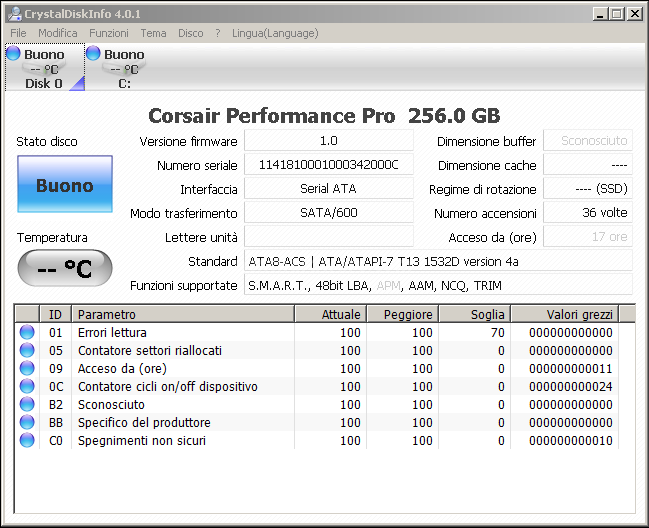Click Dimensione buffer field showing Sconosciuto

coord(588,141)
